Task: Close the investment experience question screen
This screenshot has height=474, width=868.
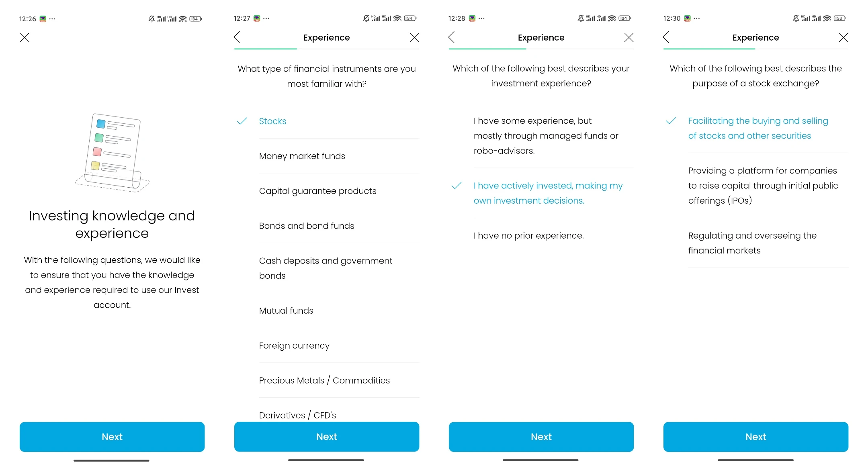Action: pyautogui.click(x=628, y=37)
